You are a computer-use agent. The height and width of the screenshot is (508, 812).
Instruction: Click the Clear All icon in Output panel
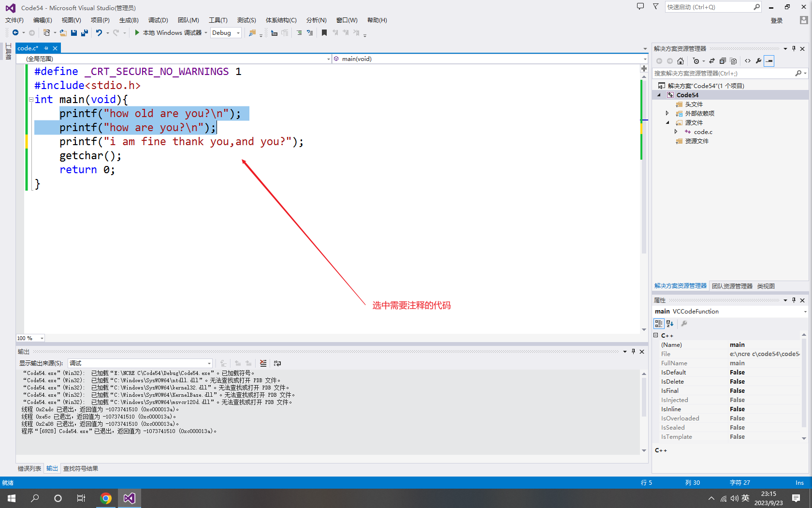pos(263,363)
